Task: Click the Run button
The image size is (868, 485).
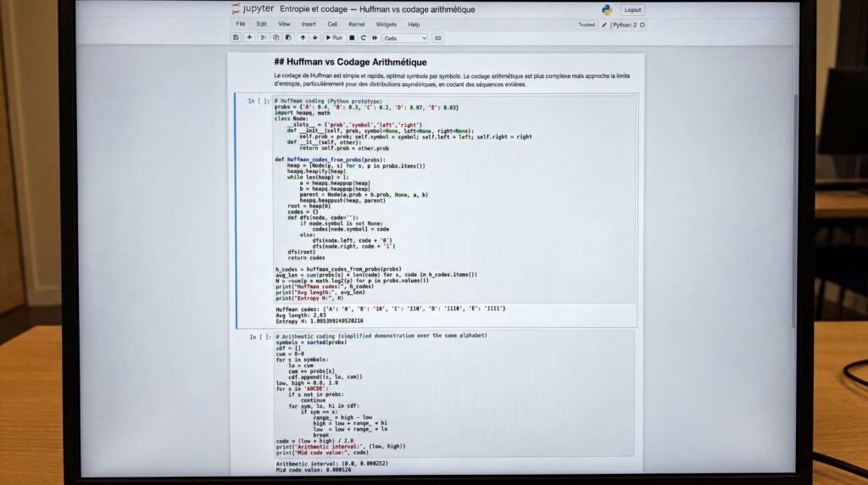Action: pos(334,37)
